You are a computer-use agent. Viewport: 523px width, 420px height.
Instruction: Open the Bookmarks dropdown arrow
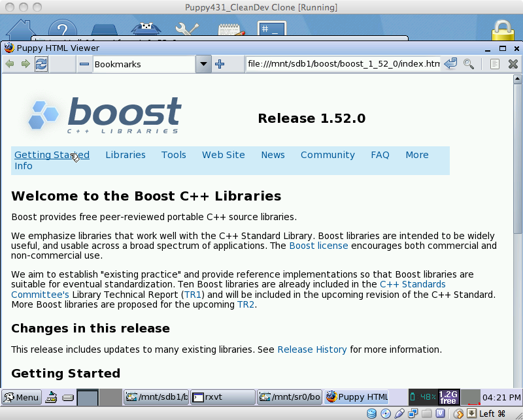(203, 64)
